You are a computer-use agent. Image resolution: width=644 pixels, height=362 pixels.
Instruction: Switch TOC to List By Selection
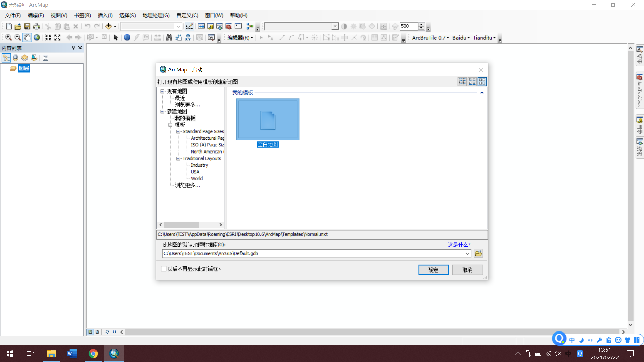[34, 58]
